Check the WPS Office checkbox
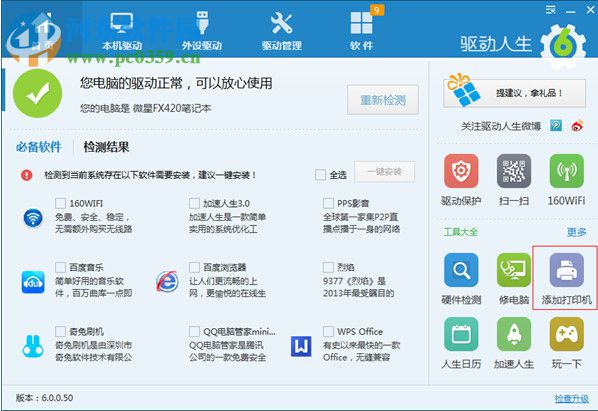This screenshot has width=598, height=411. pos(328,331)
